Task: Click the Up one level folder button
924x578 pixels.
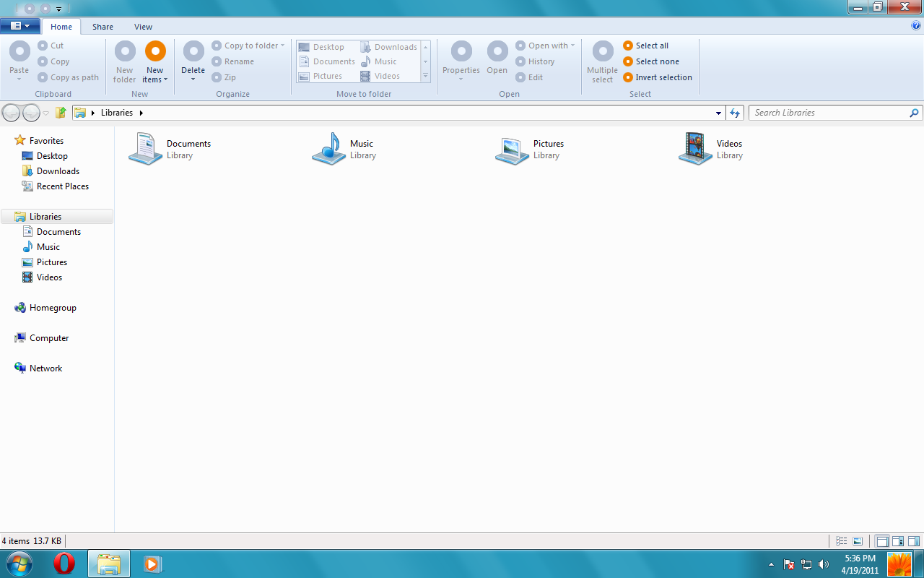Action: [61, 113]
